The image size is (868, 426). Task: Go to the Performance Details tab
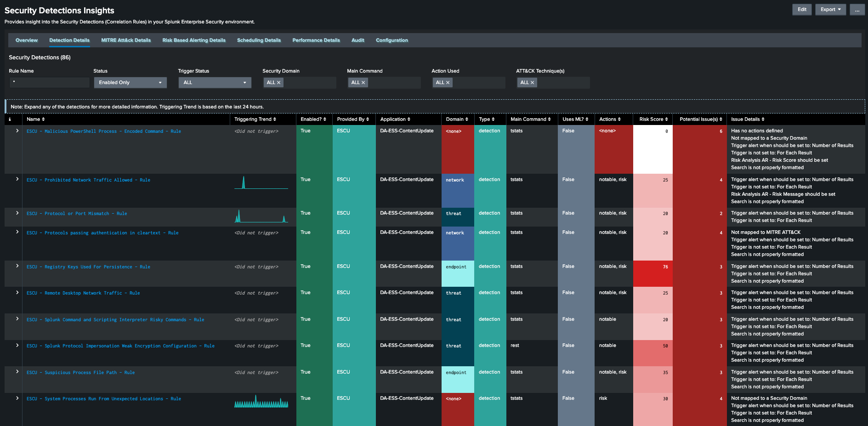pos(316,40)
